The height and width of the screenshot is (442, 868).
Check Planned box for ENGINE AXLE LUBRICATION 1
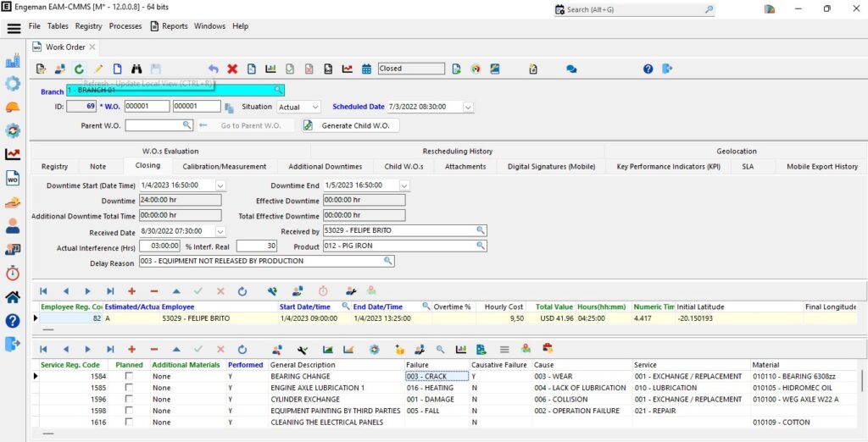pos(129,388)
